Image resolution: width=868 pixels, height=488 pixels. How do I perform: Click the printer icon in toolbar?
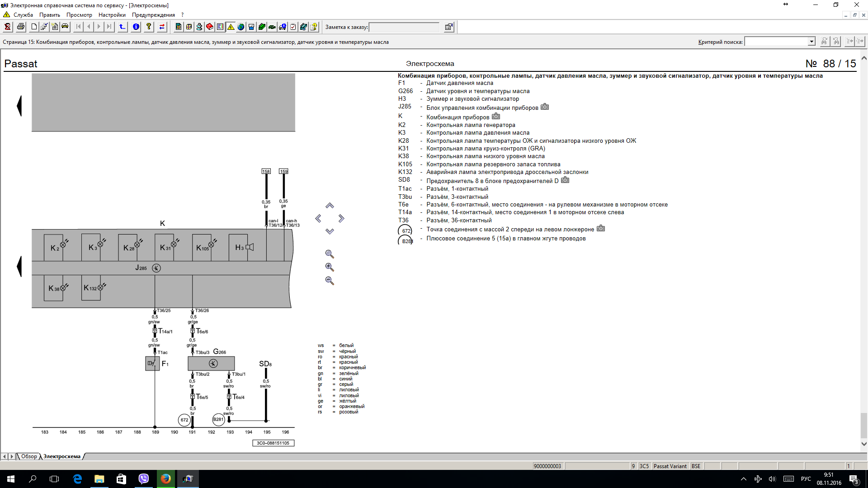pos(21,27)
